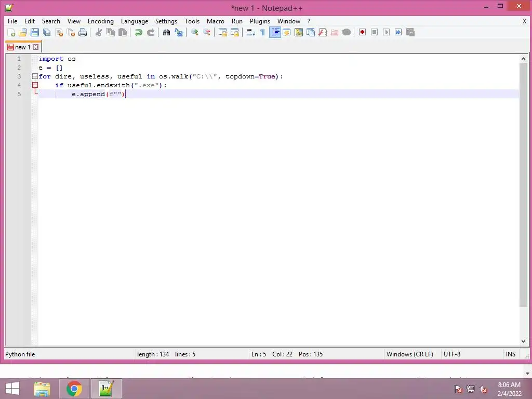Screen dimensions: 532x399
Task: Open the View menu
Action: [x=74, y=21]
